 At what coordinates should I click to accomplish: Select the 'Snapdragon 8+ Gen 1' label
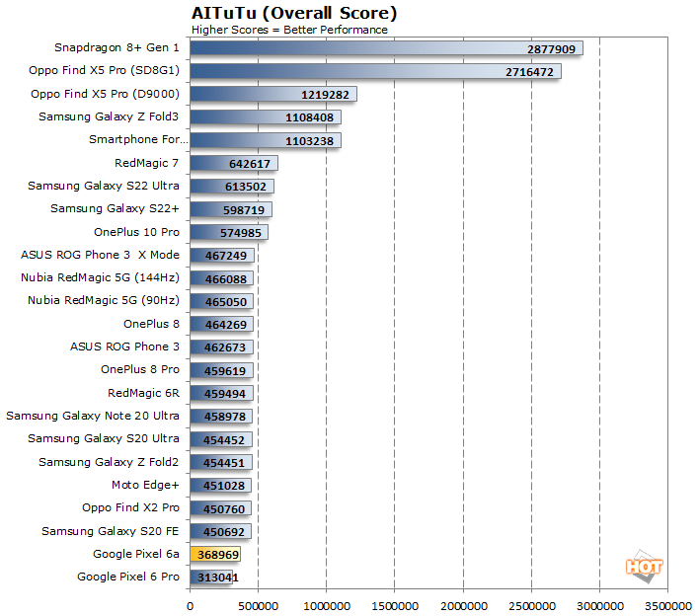[116, 47]
